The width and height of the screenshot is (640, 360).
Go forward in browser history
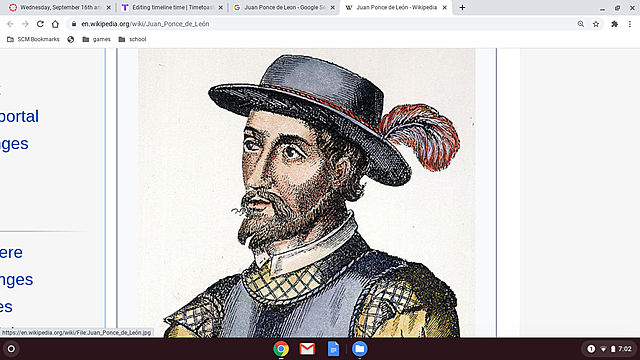(x=25, y=24)
